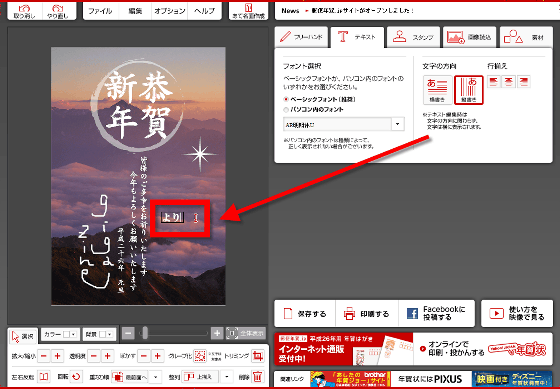Open the オンラインで印刷・投かんする link
This screenshot has width=560, height=389.
pyautogui.click(x=483, y=349)
